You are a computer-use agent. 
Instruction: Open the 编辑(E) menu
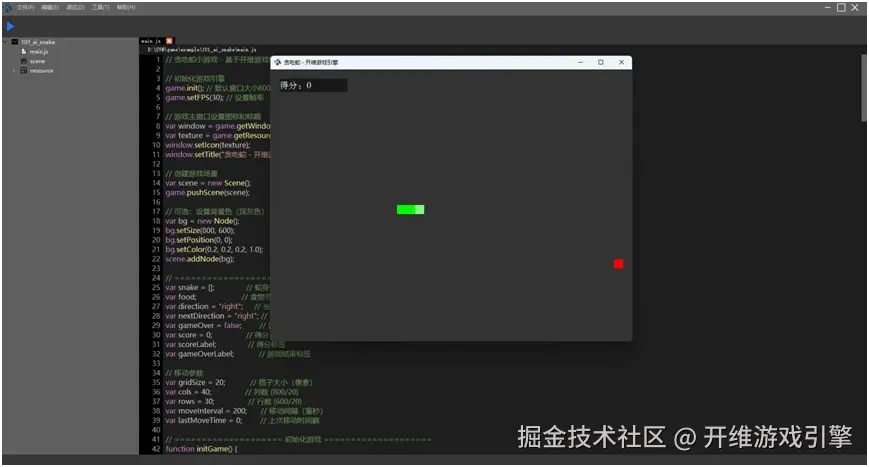point(50,7)
